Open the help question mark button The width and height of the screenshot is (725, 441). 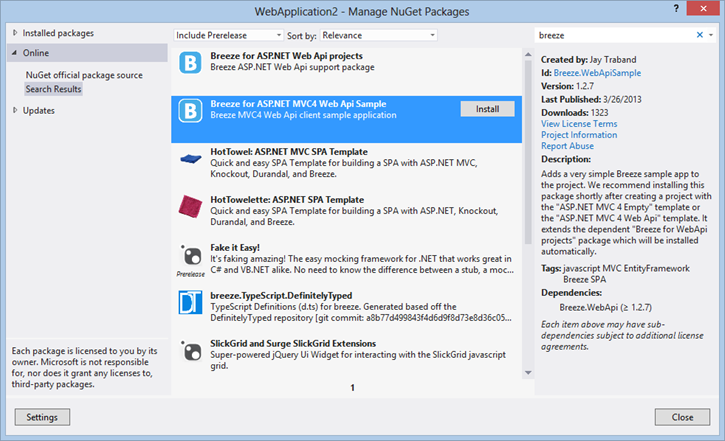tap(676, 8)
